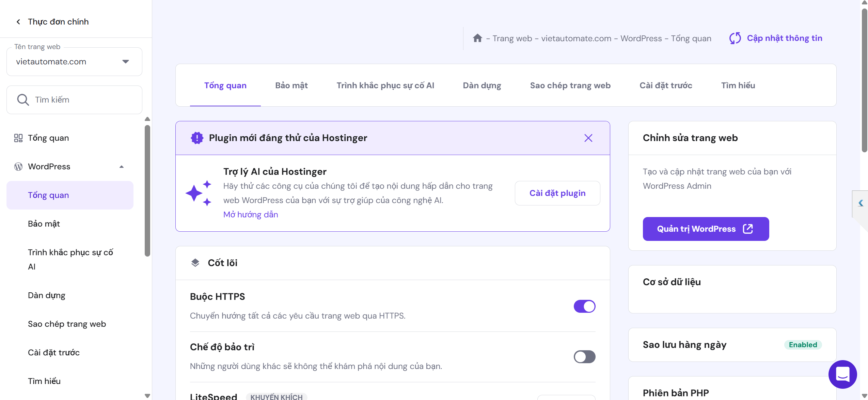
Task: Select the Cài đặt trước tab
Action: pos(666,86)
